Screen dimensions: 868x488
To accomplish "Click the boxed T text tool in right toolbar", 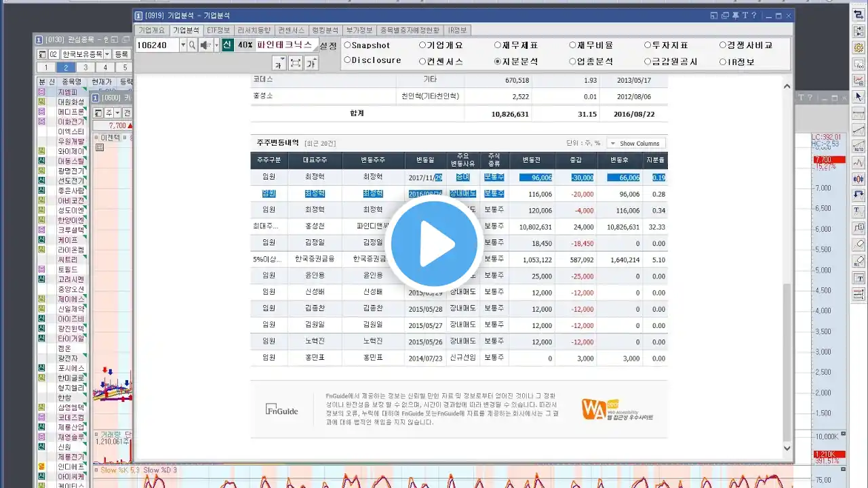I will (x=859, y=278).
